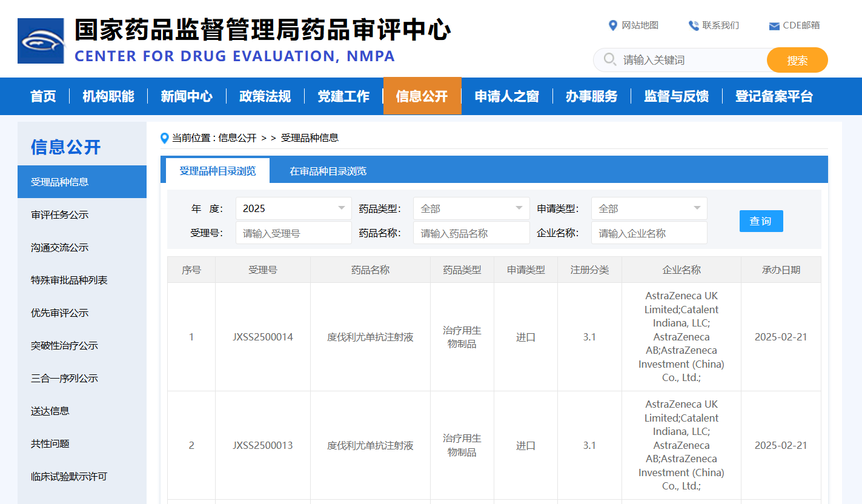Click the 药品类型 column header

462,270
